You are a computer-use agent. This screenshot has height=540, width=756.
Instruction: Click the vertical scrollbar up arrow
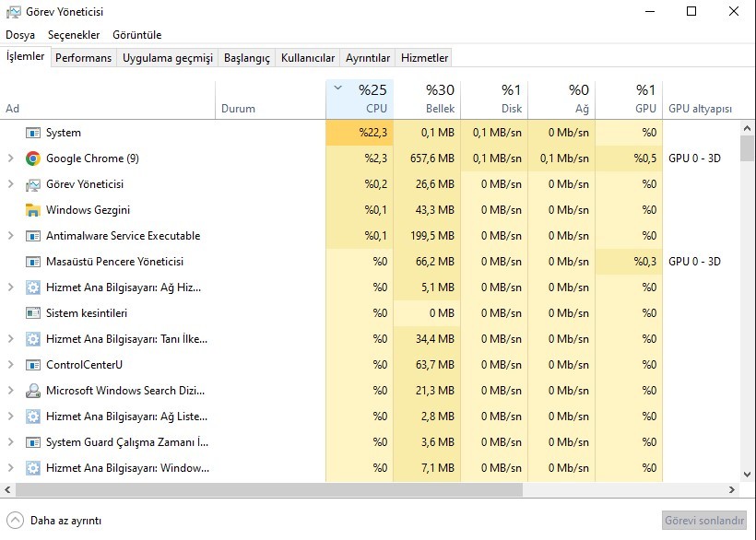[x=747, y=128]
